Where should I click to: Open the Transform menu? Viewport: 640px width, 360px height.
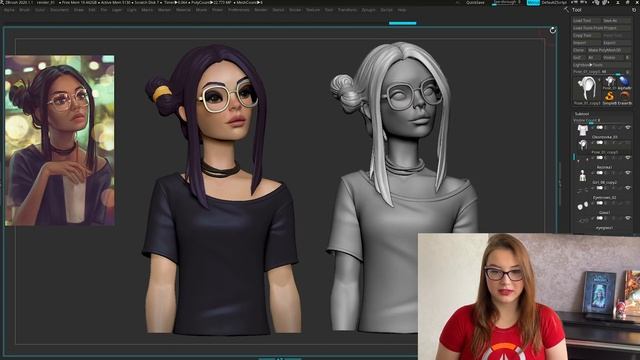[x=347, y=10]
